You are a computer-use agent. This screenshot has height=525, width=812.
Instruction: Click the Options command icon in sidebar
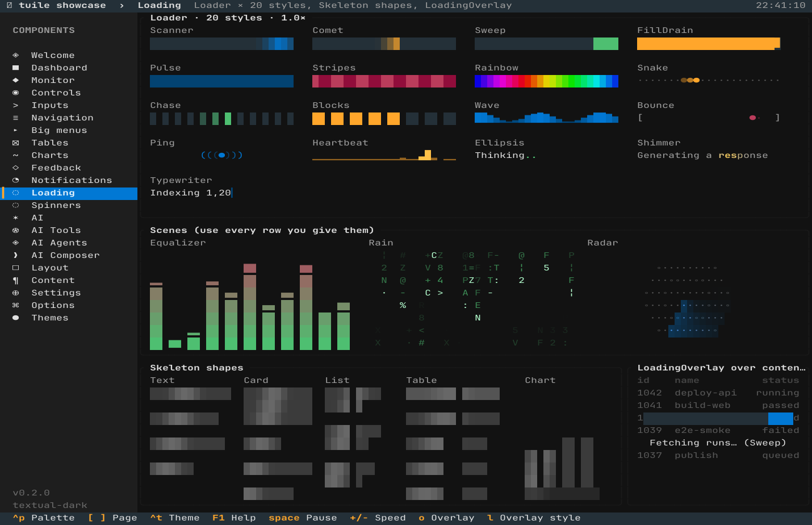pos(15,305)
